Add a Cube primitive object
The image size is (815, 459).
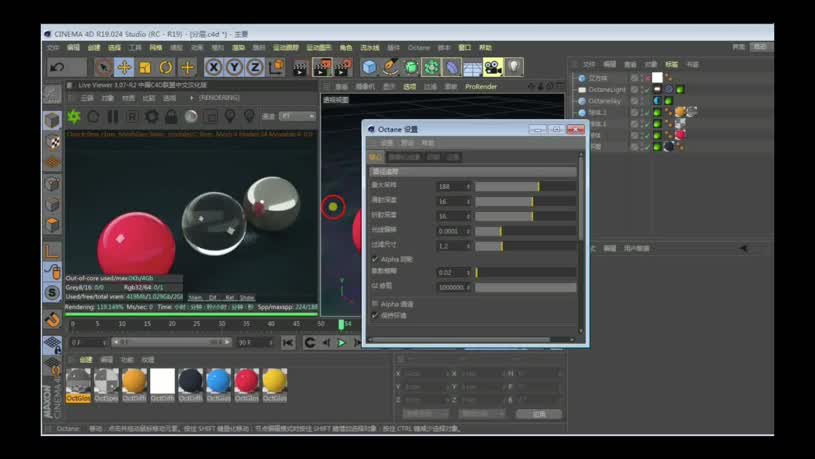coord(369,67)
